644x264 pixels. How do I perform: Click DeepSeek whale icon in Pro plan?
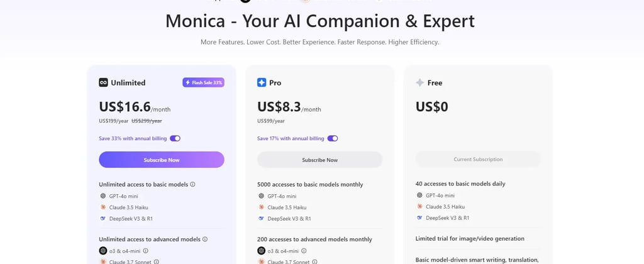261,218
